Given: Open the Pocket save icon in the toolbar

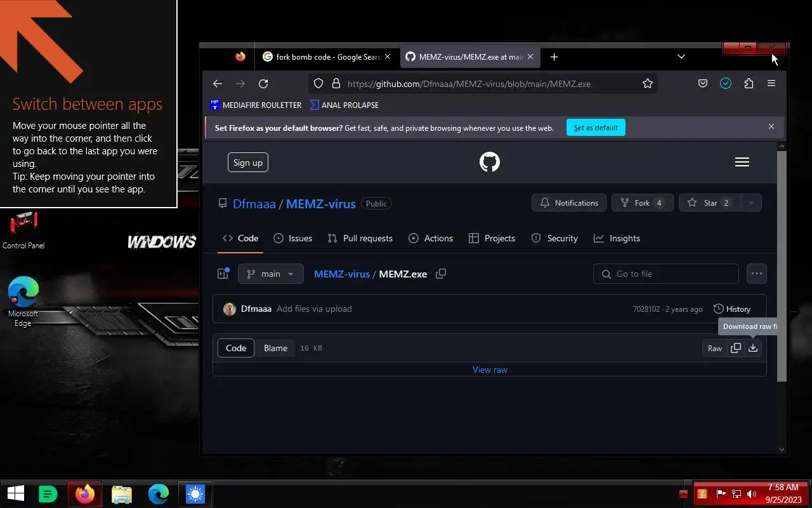Looking at the screenshot, I should pyautogui.click(x=703, y=83).
